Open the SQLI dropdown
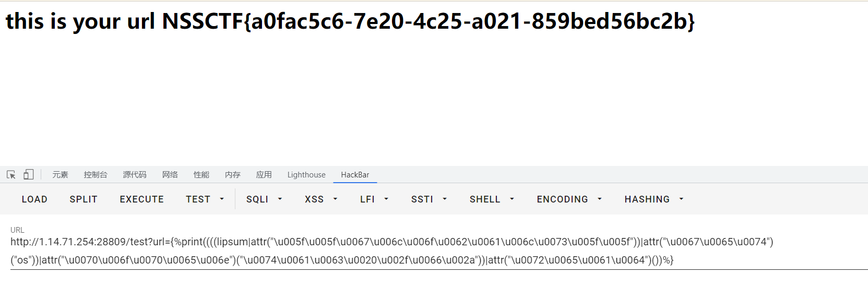The width and height of the screenshot is (868, 286). click(264, 199)
